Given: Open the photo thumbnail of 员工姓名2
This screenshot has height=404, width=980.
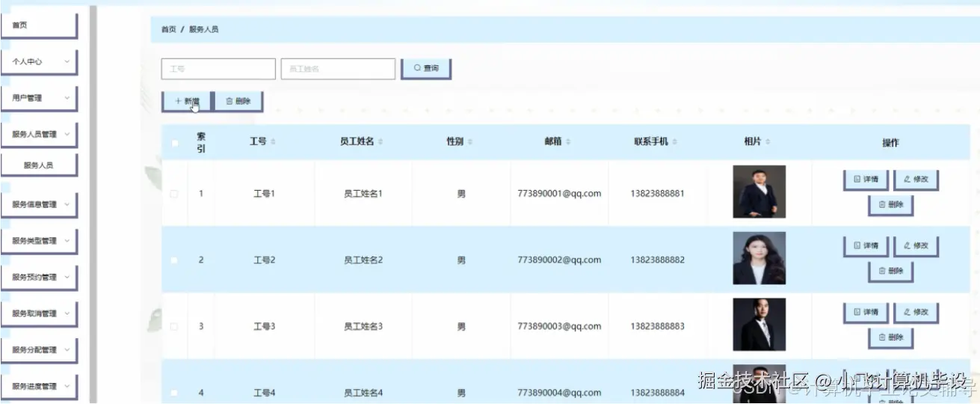Looking at the screenshot, I should pos(759,258).
